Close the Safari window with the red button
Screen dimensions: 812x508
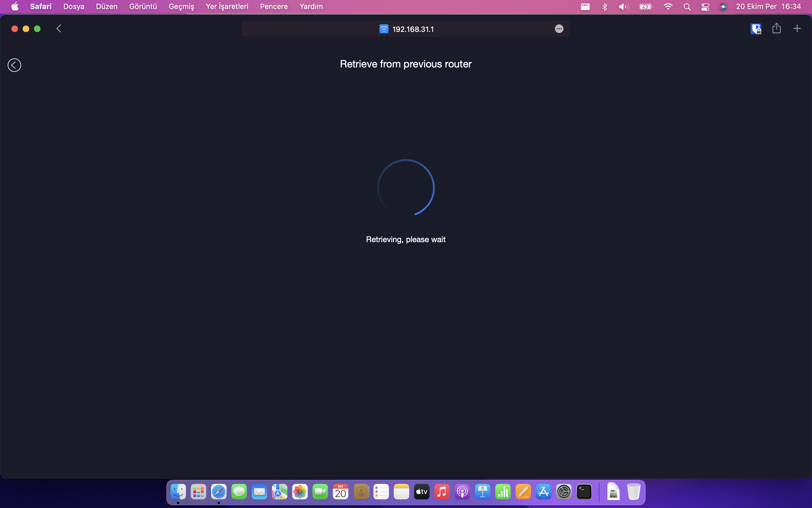click(14, 29)
